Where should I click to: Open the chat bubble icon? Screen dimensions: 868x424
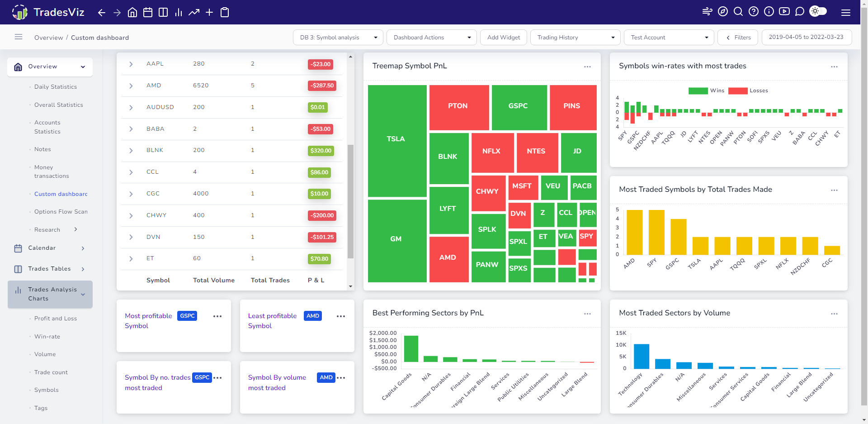(x=800, y=12)
